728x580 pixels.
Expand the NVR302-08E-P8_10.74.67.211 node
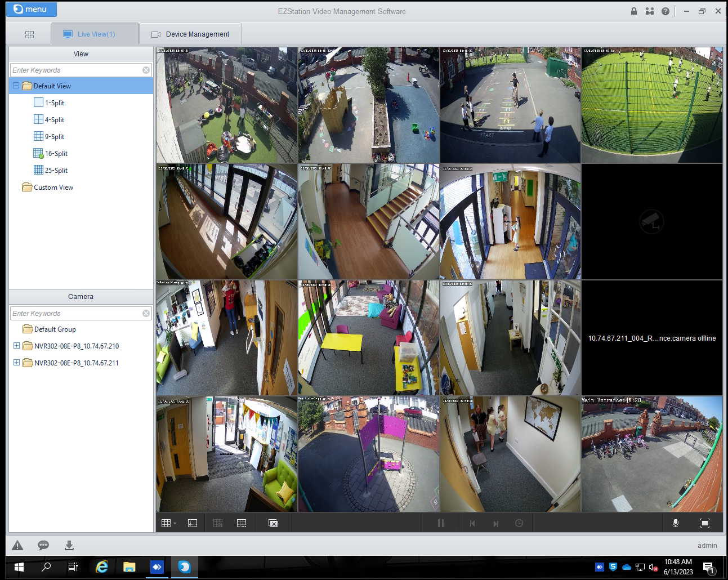click(16, 363)
